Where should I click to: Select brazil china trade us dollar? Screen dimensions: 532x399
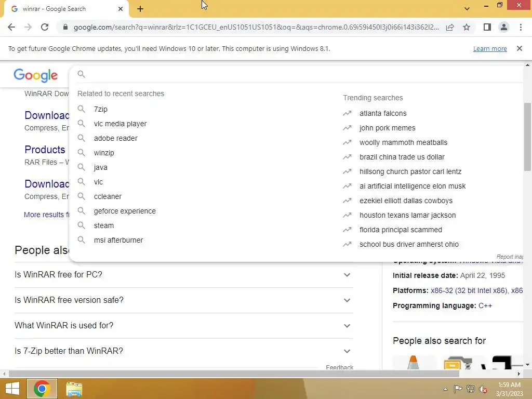click(x=402, y=157)
